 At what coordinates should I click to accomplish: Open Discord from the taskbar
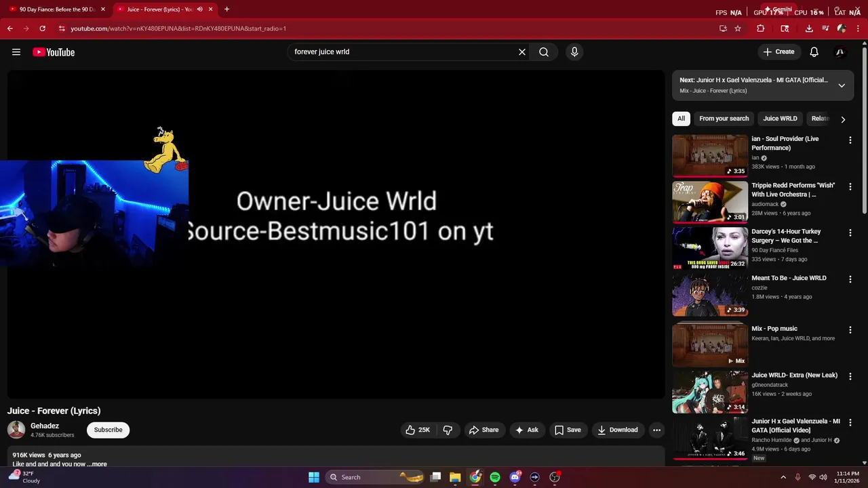tap(515, 477)
